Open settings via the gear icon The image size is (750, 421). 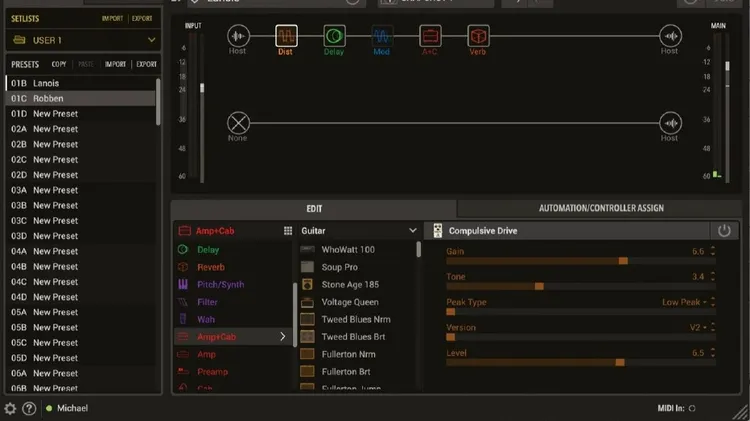click(x=10, y=408)
